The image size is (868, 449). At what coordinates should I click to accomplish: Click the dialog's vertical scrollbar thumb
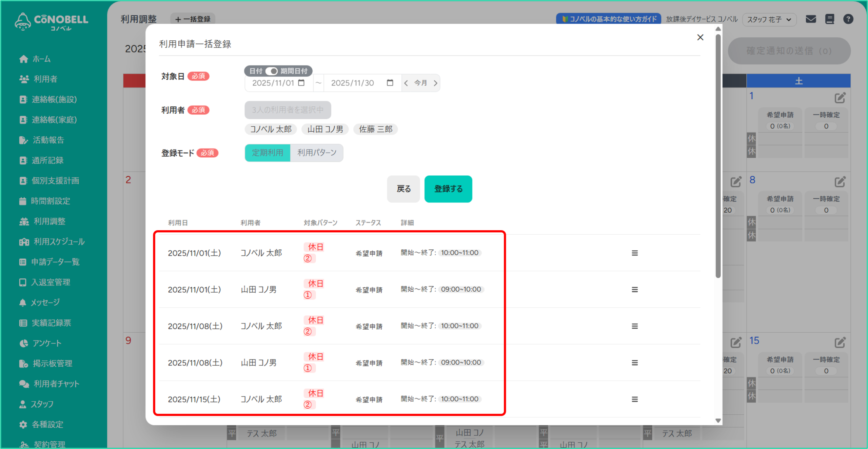(718, 156)
